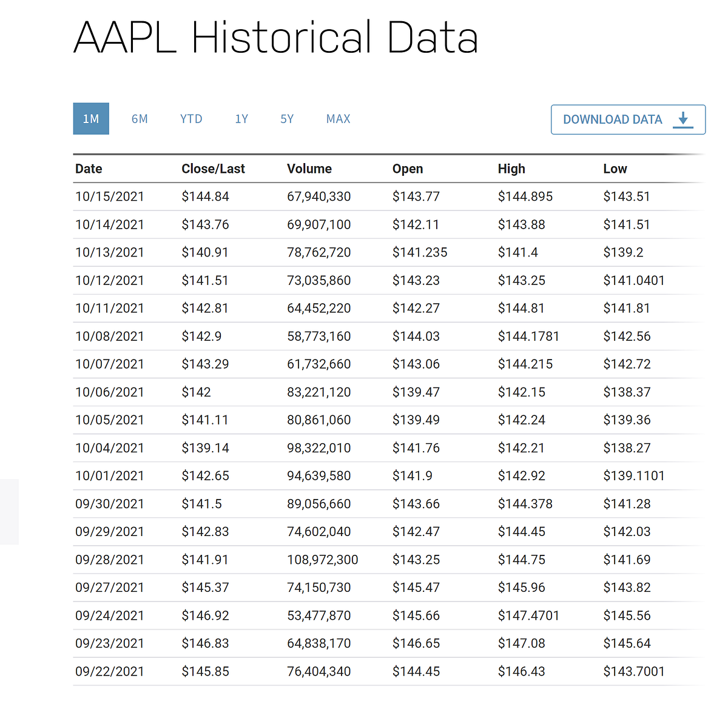Viewport: 728px width, 704px height.
Task: Click the Close/Last column header
Action: 213,169
